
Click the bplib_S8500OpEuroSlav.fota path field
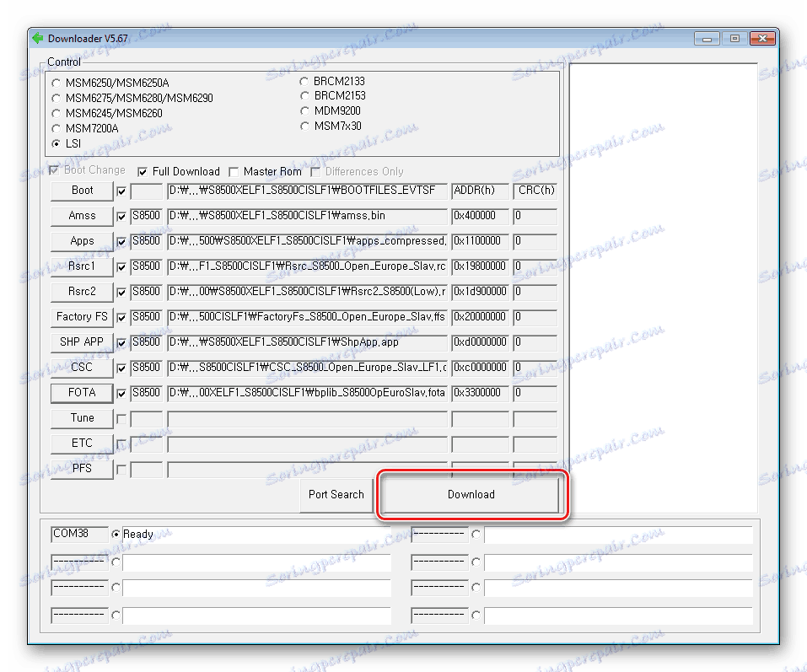(307, 393)
